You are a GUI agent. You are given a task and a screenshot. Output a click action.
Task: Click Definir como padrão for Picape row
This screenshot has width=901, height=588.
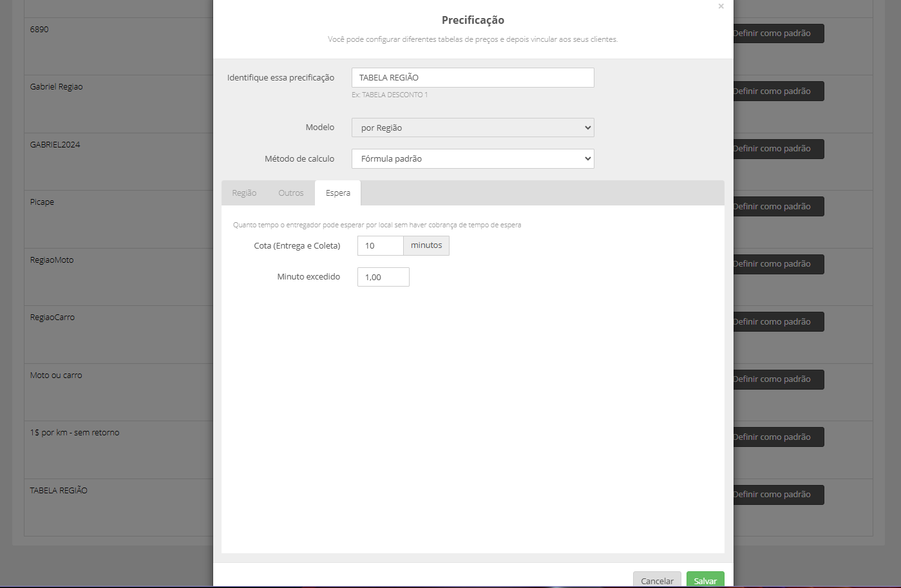click(x=778, y=206)
